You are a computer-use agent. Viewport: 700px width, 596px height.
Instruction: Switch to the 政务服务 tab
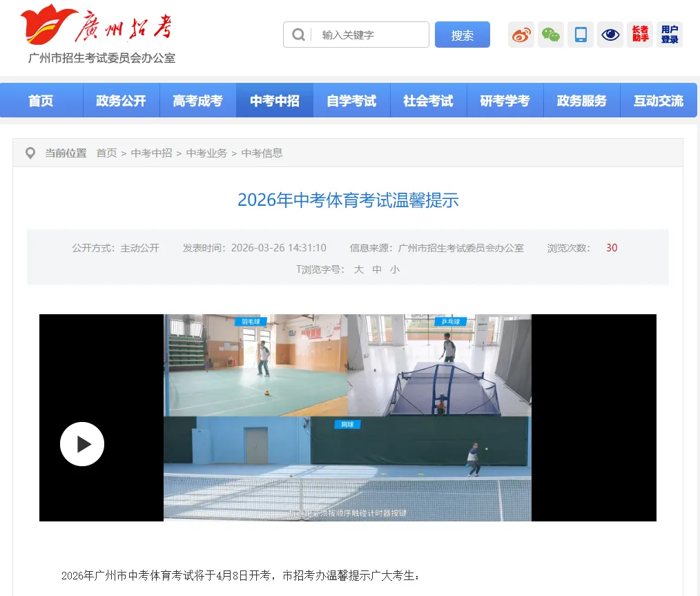click(x=582, y=100)
